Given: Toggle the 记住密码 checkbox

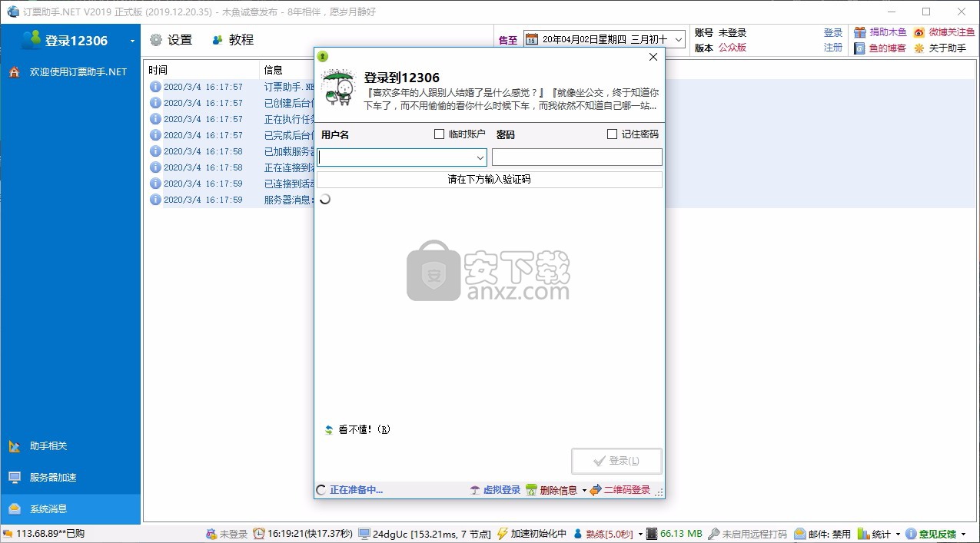Looking at the screenshot, I should tap(613, 134).
